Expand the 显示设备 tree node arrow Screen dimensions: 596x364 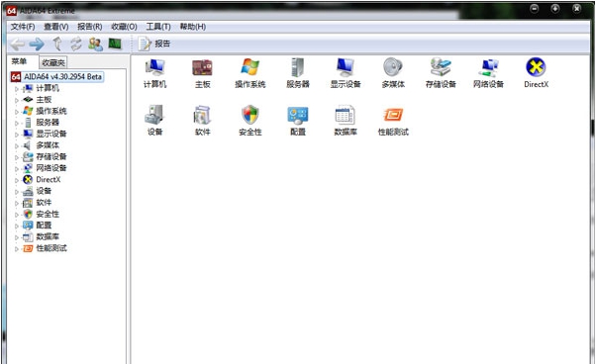coord(17,135)
